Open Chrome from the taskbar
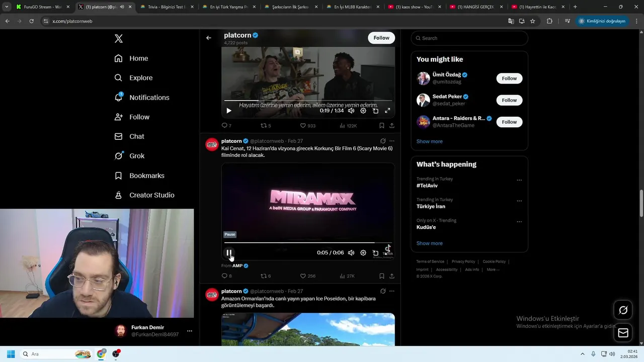The image size is (644, 362). 101,354
